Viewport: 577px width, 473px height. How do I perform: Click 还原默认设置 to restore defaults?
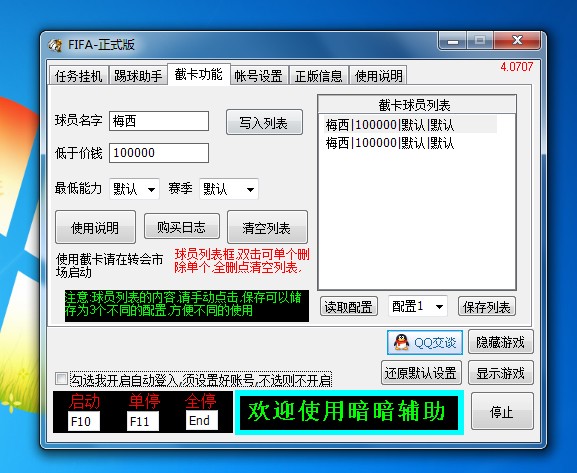421,373
